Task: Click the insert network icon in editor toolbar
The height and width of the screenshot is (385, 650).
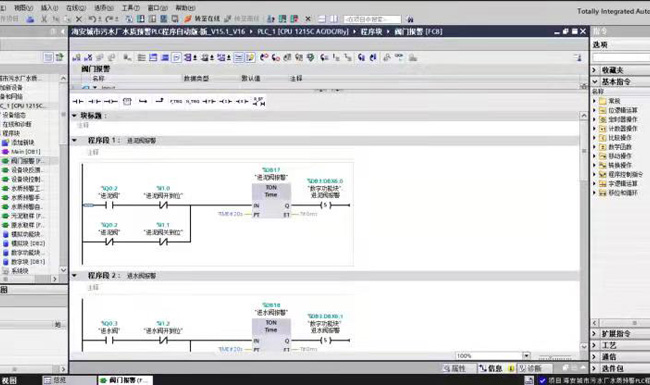Action: point(77,58)
